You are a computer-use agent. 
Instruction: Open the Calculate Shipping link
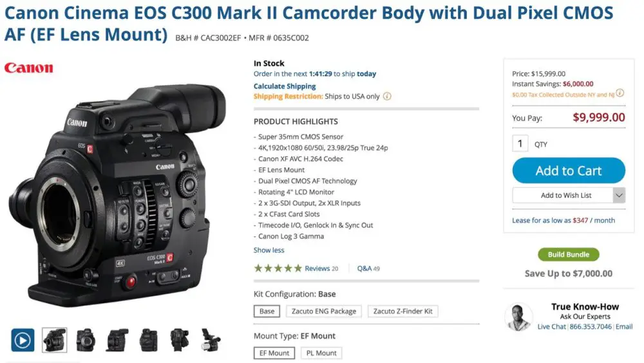285,86
